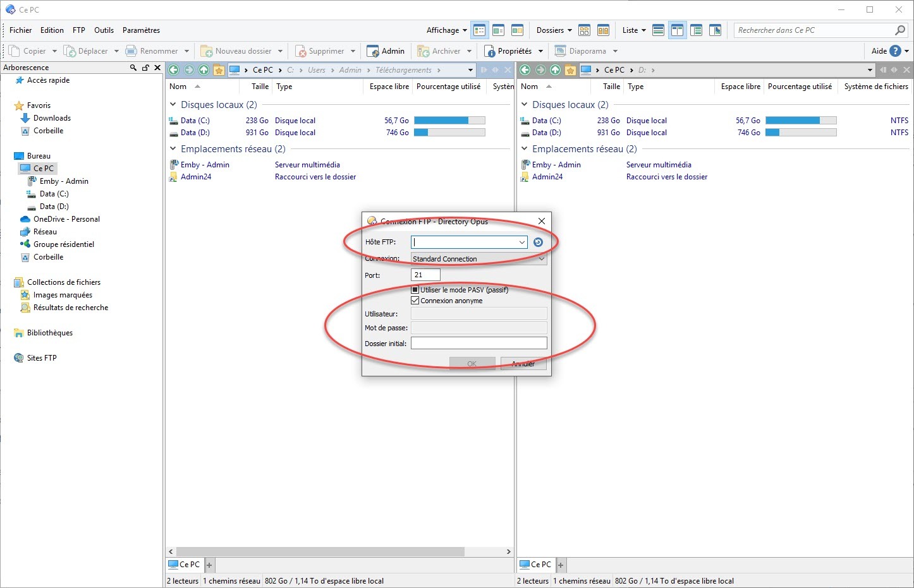
Task: Close the Connexion FTP dialog
Action: tap(542, 221)
